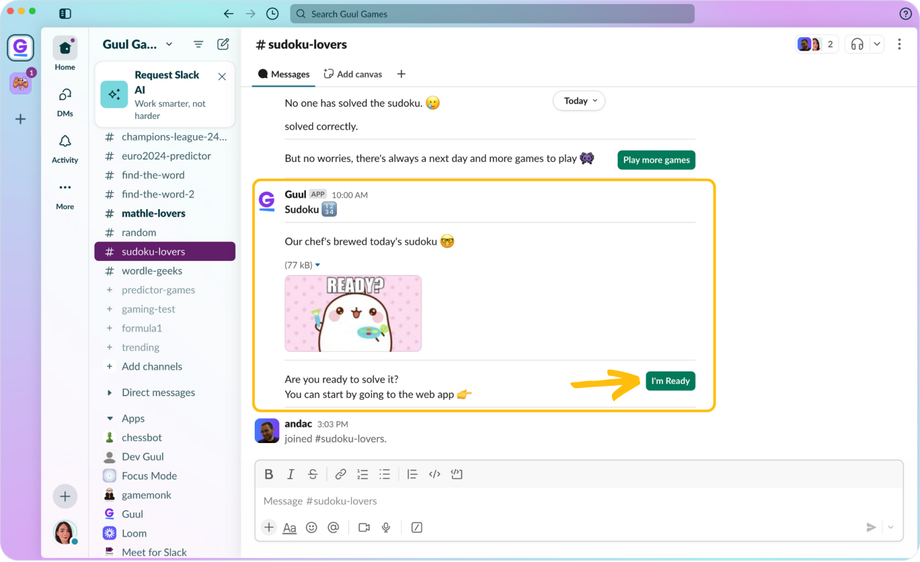Image resolution: width=920 pixels, height=562 pixels.
Task: Record a video clip
Action: point(364,527)
